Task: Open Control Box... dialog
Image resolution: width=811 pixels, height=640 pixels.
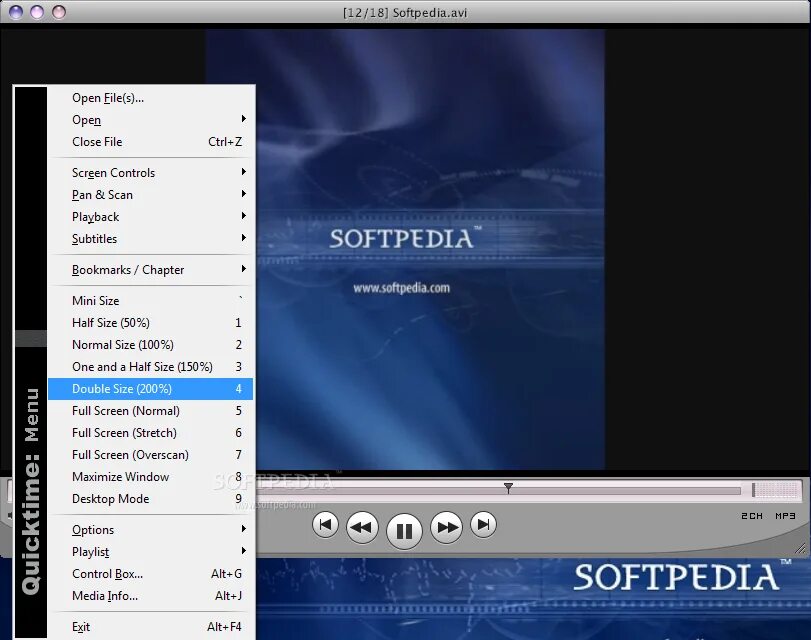Action: coord(151,574)
